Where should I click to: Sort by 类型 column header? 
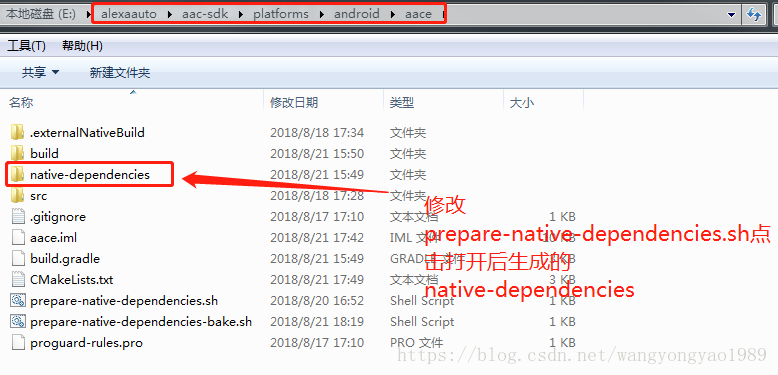point(402,103)
